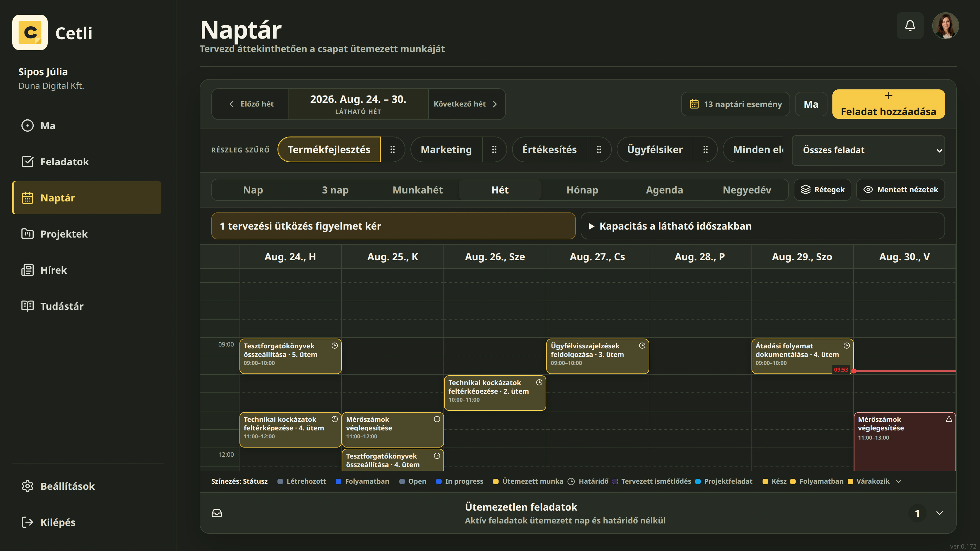Click the Kilépés logout icon

click(27, 522)
